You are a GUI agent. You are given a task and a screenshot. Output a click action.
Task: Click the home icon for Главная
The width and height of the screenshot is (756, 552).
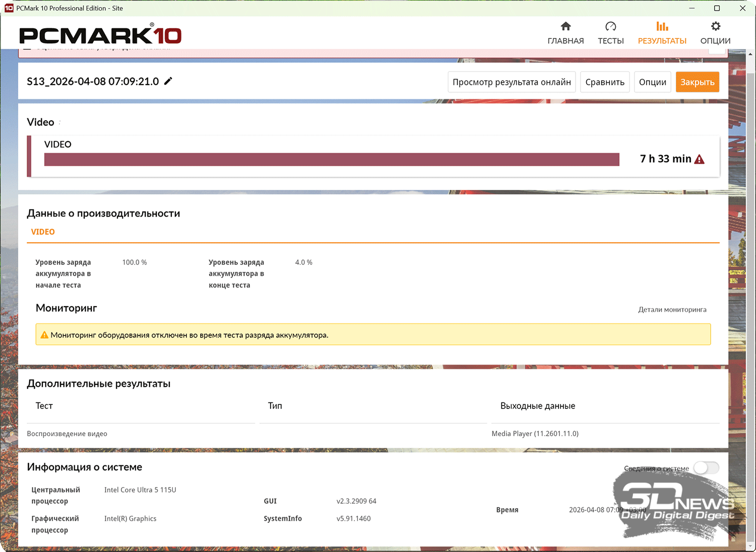pyautogui.click(x=565, y=27)
